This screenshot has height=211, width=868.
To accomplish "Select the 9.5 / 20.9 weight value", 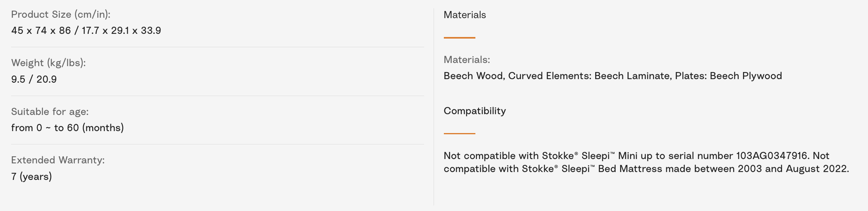I will (x=34, y=80).
